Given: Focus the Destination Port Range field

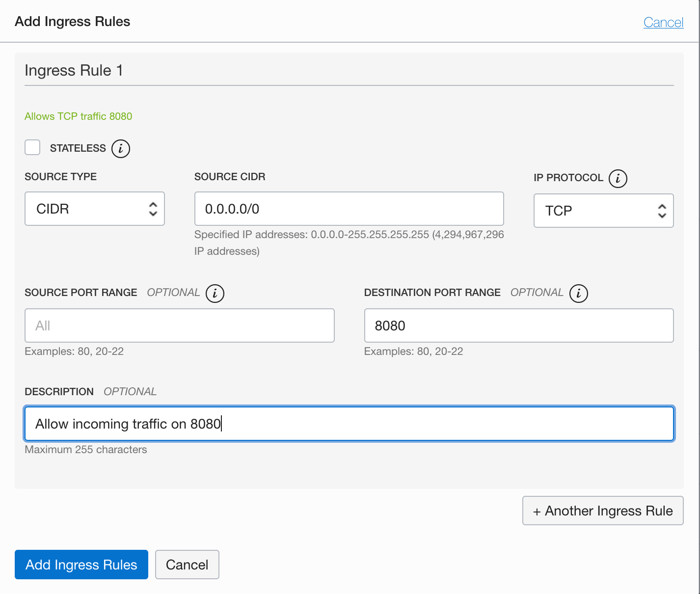Looking at the screenshot, I should click(x=518, y=325).
